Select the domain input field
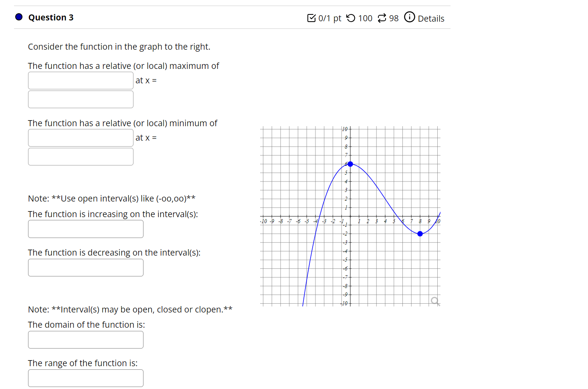The width and height of the screenshot is (588, 389). (x=85, y=339)
